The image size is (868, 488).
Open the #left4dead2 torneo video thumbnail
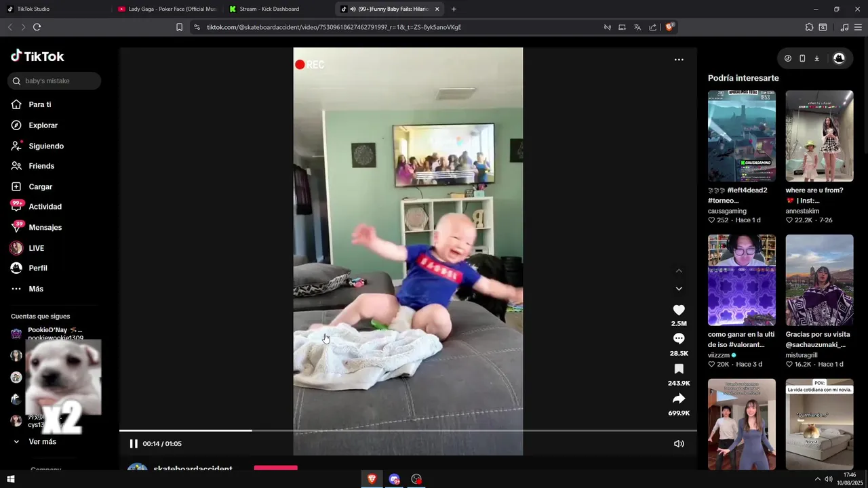point(742,136)
